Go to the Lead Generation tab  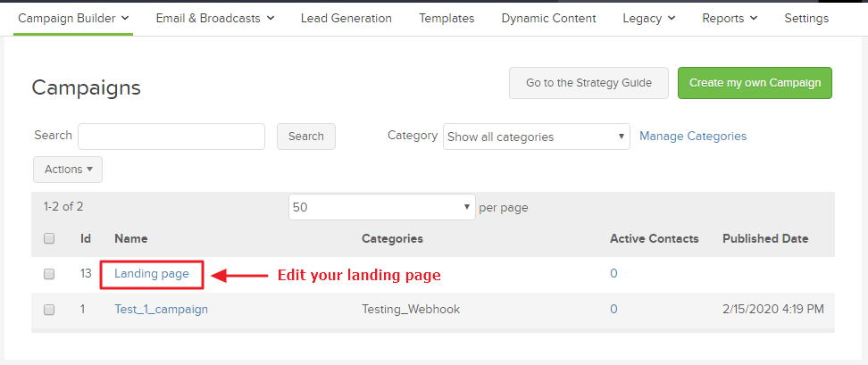(x=346, y=18)
